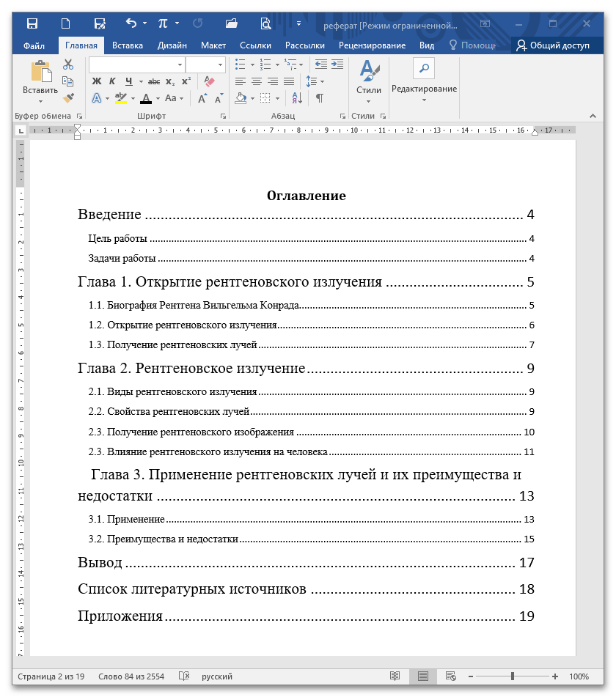Open word count Слово 84 из 2554
Image resolution: width=616 pixels, height=697 pixels.
[131, 676]
